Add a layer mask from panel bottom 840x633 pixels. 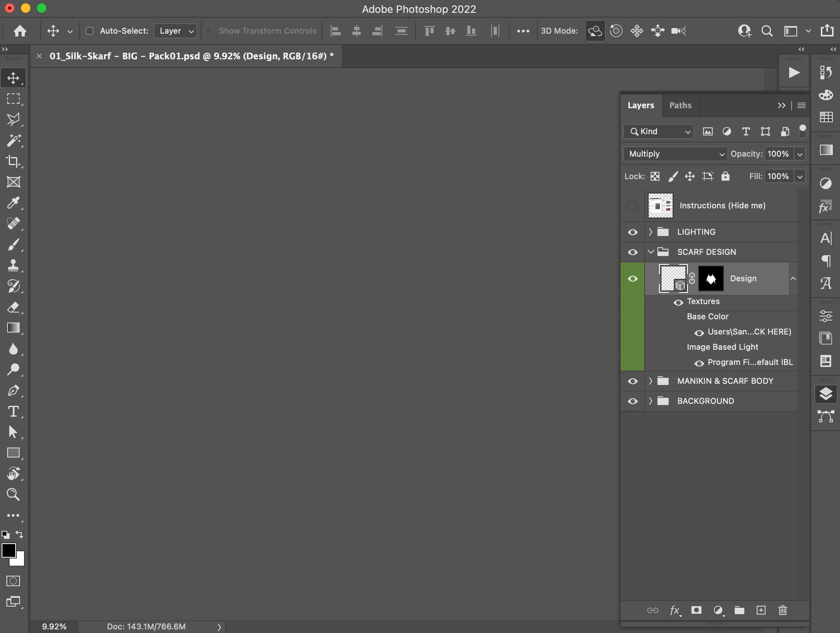tap(696, 610)
